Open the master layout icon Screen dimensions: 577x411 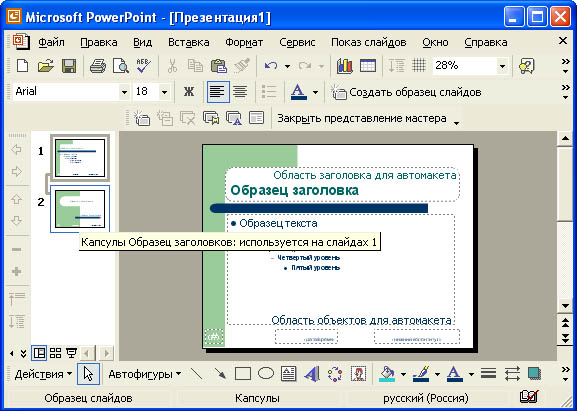256,118
